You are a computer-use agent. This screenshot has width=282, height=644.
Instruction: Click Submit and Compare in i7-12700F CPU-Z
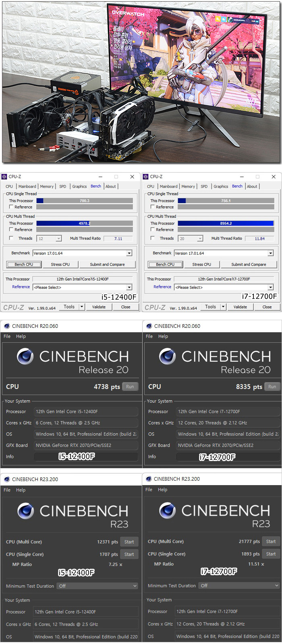(x=249, y=264)
